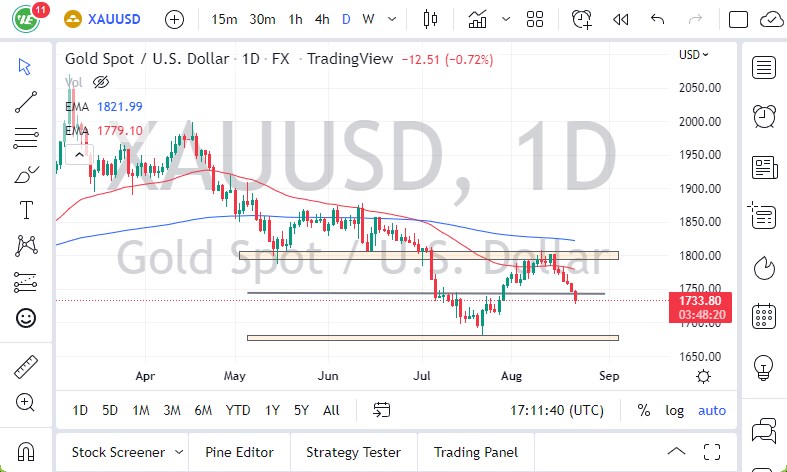787x472 pixels.
Task: Expand the Stock Screener dropdown arrow
Action: click(x=177, y=452)
